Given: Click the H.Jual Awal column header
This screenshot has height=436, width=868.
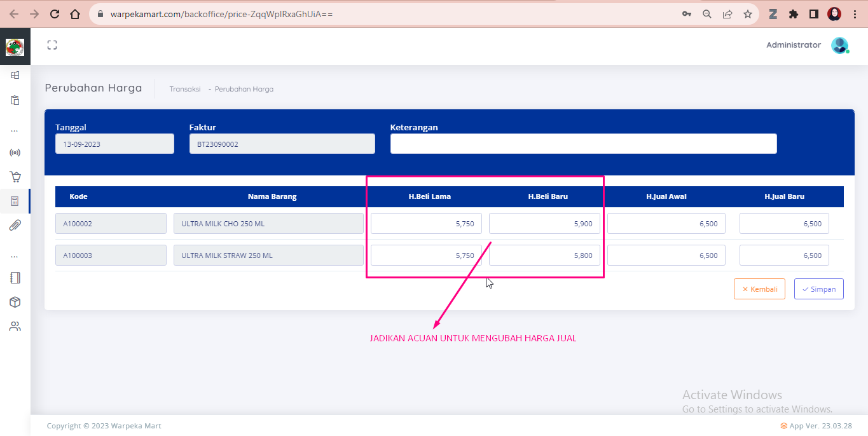Looking at the screenshot, I should tap(666, 196).
